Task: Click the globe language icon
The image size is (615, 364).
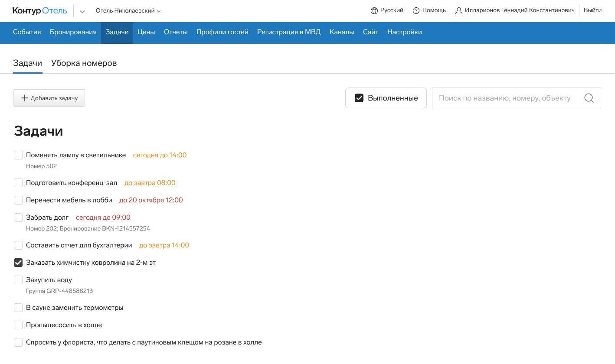Action: 374,10
